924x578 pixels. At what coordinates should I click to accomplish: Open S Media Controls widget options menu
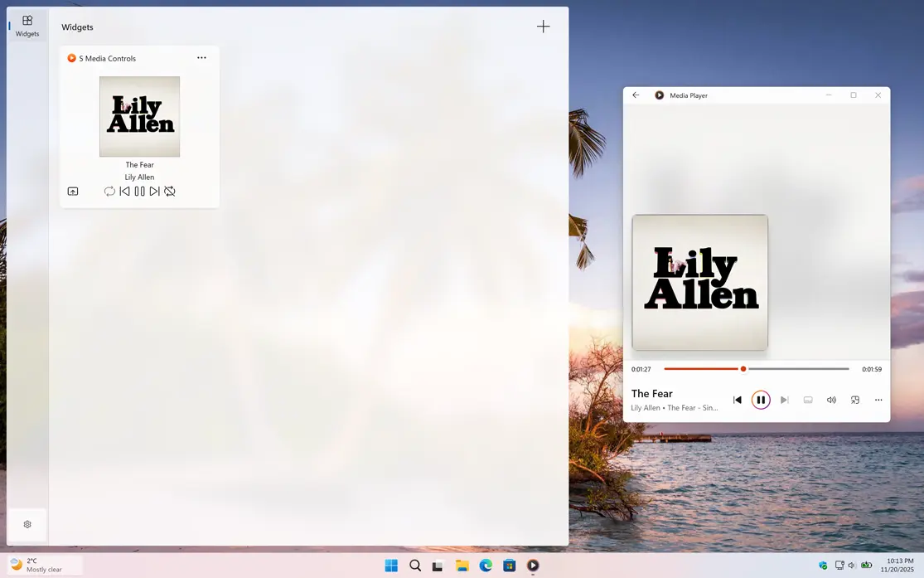[201, 58]
